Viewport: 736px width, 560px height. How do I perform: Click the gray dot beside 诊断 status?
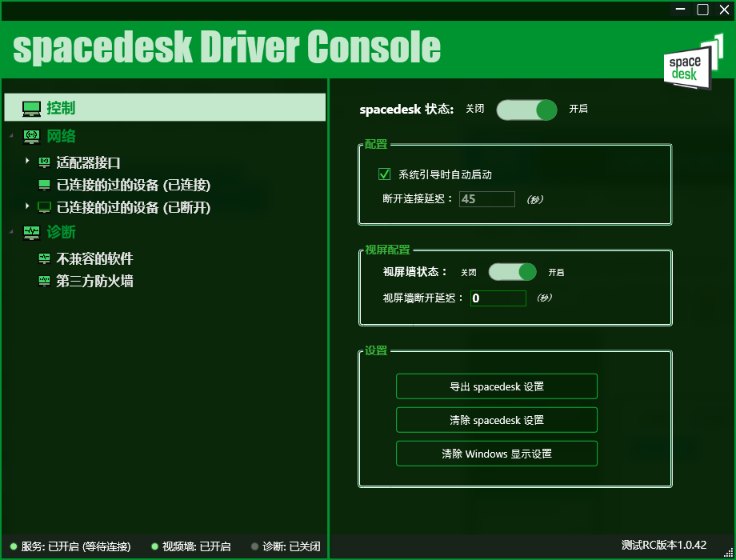coord(255,546)
